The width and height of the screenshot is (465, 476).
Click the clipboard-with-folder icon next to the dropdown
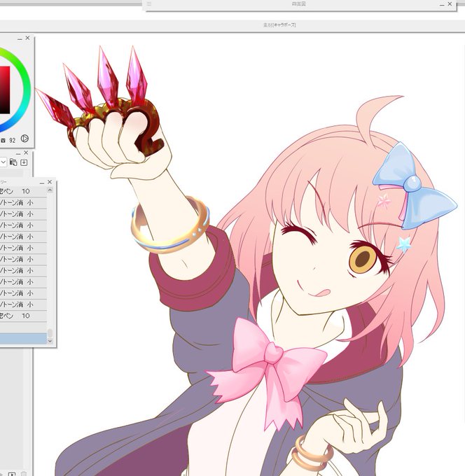click(x=13, y=162)
